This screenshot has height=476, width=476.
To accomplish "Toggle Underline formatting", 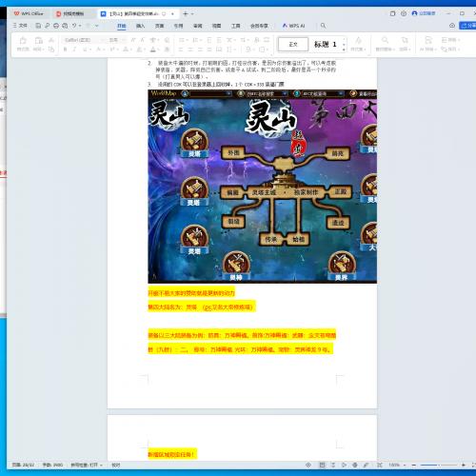I will 85,50.
